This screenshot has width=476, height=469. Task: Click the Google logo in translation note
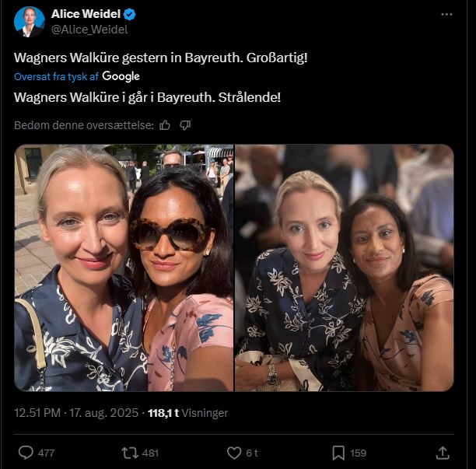pos(121,76)
